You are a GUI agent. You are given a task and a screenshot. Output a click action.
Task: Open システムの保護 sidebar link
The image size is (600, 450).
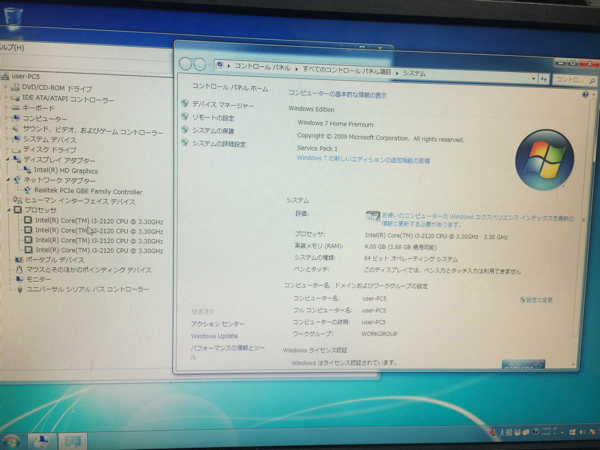coord(213,130)
